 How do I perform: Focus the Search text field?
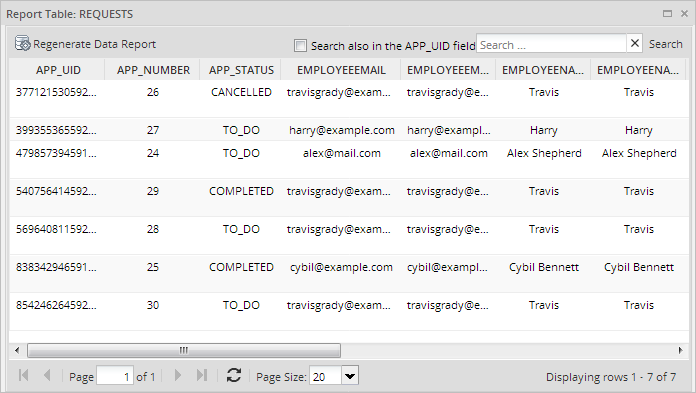551,44
